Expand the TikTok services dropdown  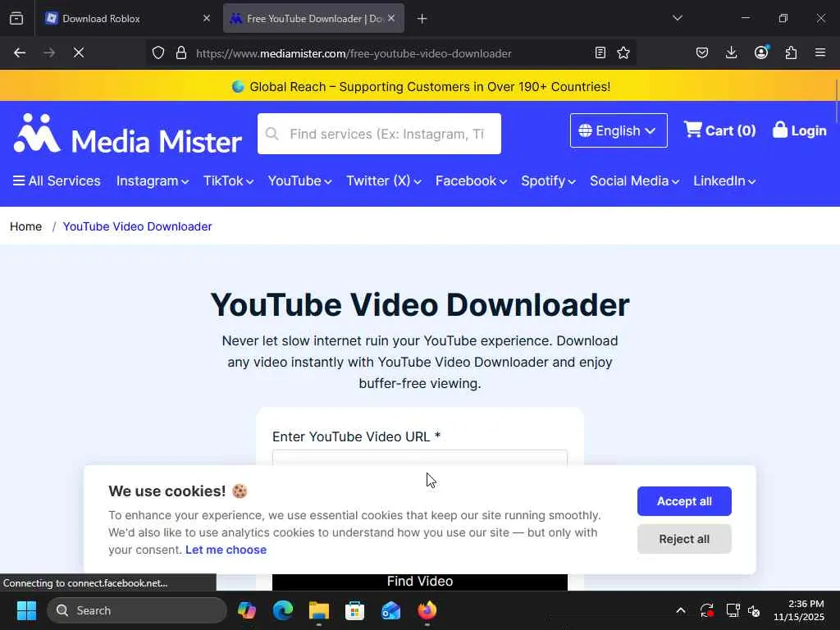point(228,181)
